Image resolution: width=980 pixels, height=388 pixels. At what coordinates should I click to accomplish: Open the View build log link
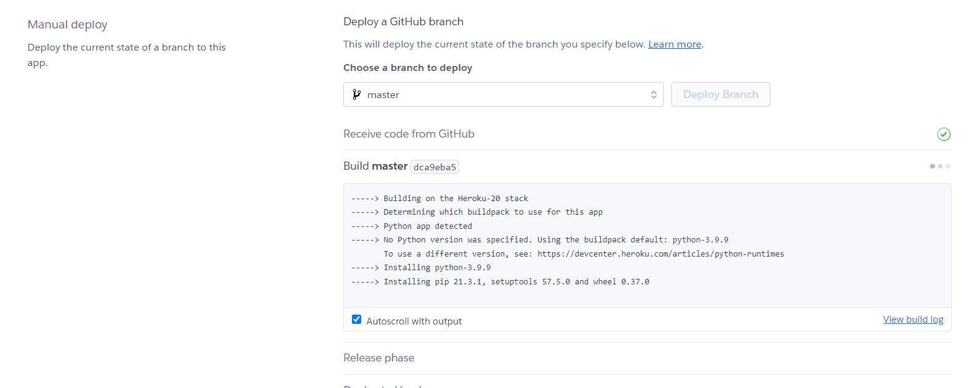(x=913, y=320)
